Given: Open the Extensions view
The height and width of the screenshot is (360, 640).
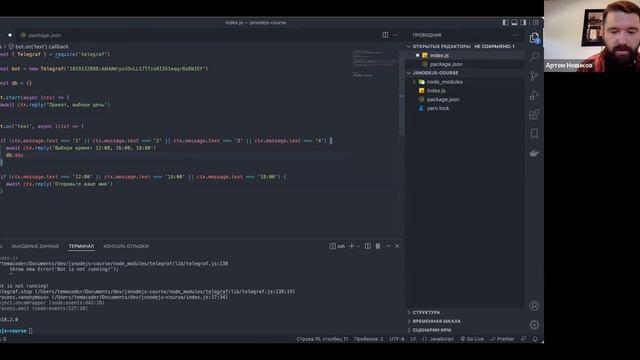Looking at the screenshot, I should coord(534,114).
